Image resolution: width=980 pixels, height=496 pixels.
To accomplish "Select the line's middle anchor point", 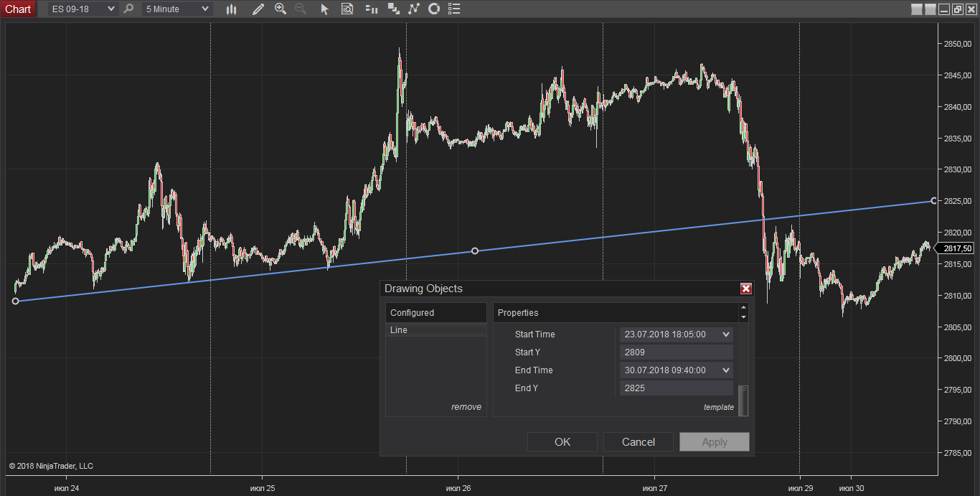I will (x=475, y=251).
